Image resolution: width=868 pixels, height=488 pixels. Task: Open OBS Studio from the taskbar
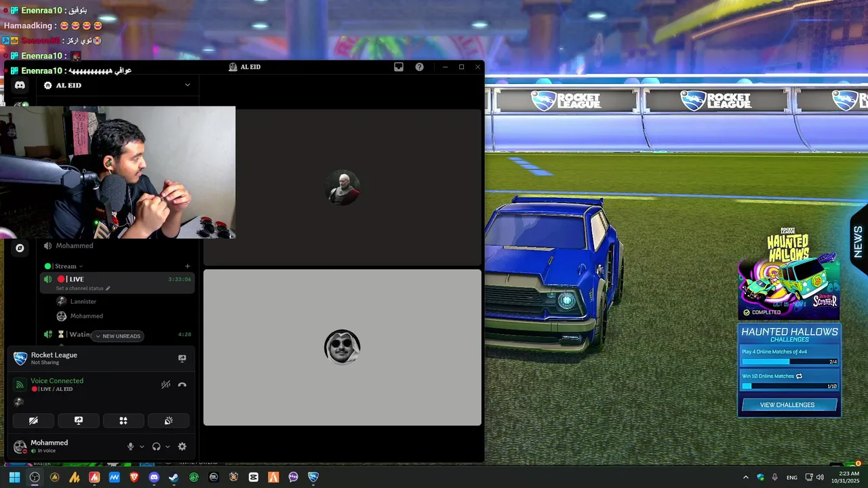(35, 477)
